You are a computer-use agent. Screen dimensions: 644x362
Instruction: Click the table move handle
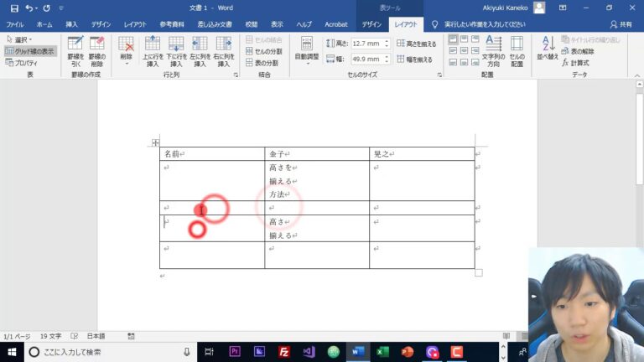pyautogui.click(x=155, y=142)
